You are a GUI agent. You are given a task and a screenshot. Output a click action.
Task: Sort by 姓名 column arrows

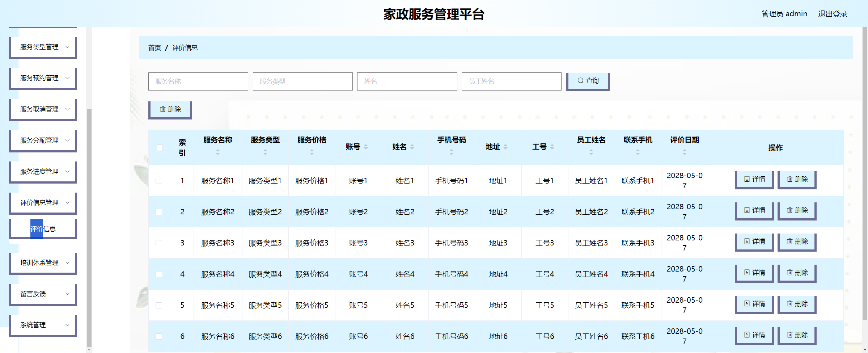point(412,147)
